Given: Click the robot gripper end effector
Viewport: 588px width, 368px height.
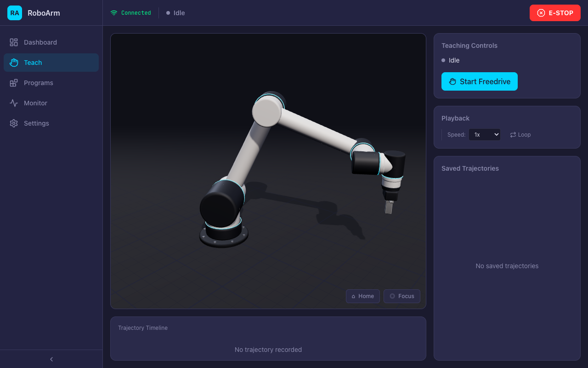Looking at the screenshot, I should [x=390, y=203].
